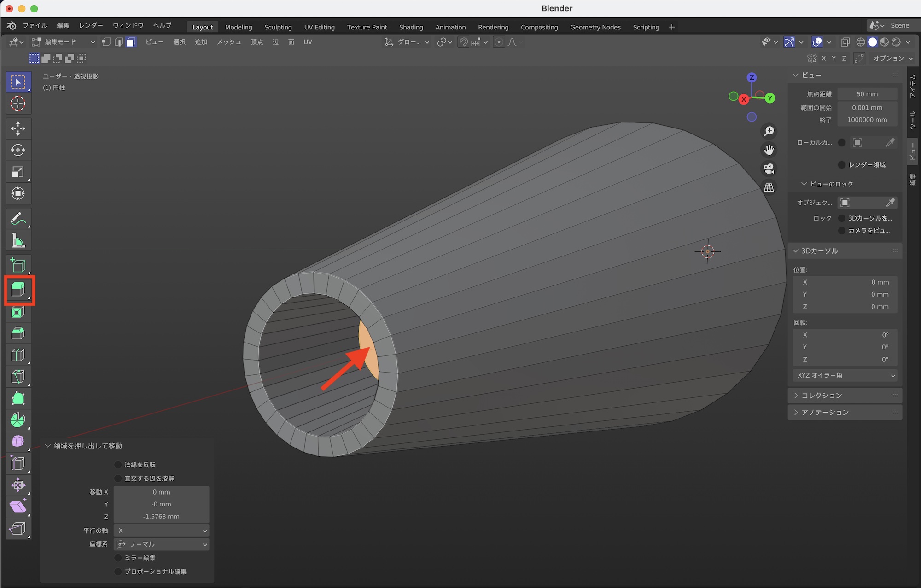Toggle perspective/orthographic grid icon
This screenshot has height=588, width=921.
coord(769,188)
